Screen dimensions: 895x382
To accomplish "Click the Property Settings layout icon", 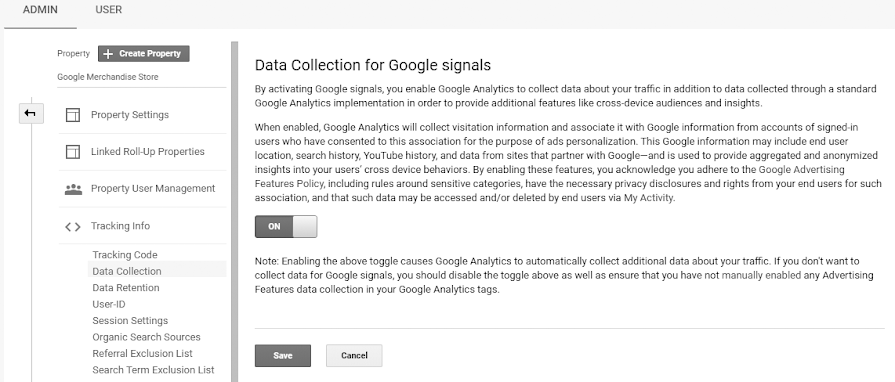I will 72,115.
